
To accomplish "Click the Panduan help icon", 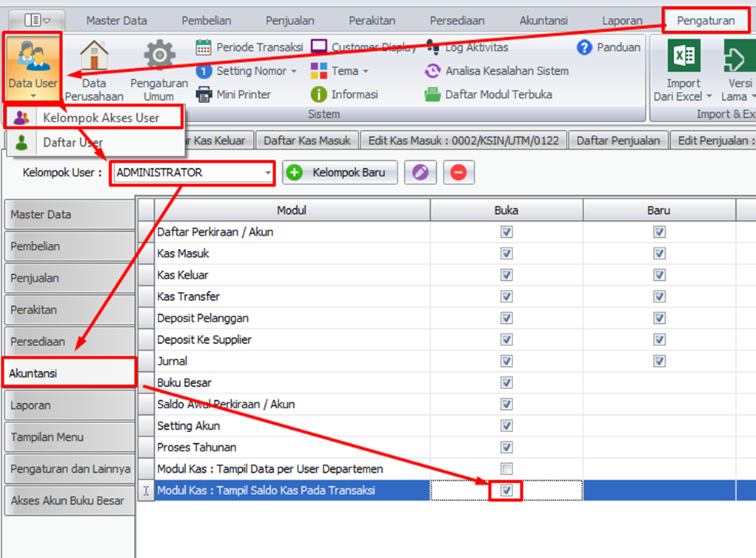I will tap(585, 47).
